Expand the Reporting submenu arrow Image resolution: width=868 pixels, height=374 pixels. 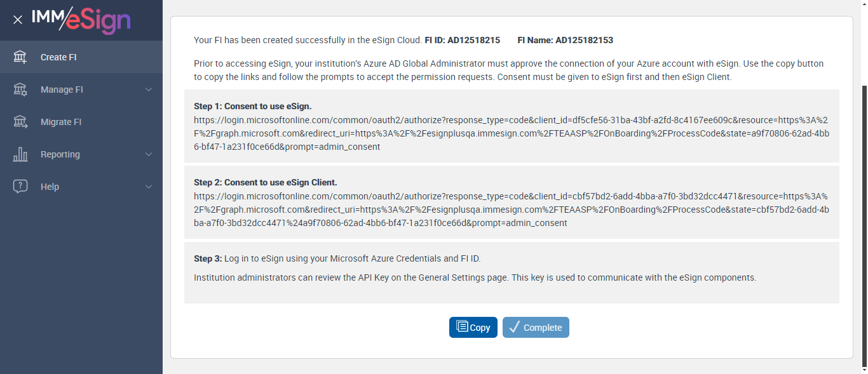(149, 154)
